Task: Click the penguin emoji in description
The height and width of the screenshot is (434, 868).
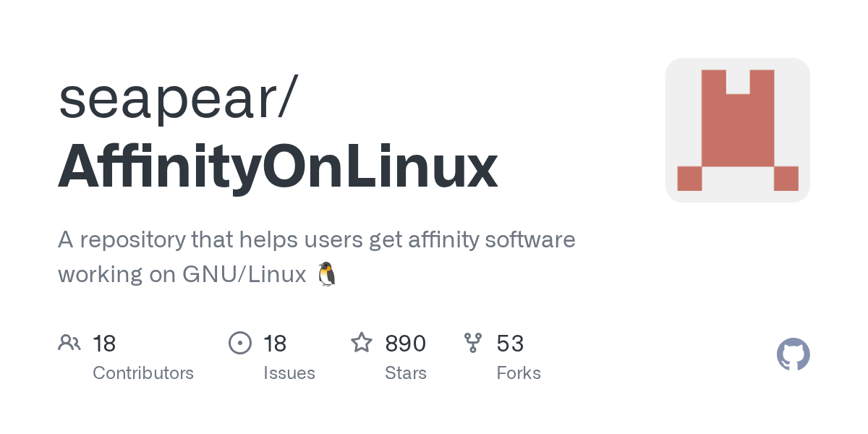Action: [327, 274]
